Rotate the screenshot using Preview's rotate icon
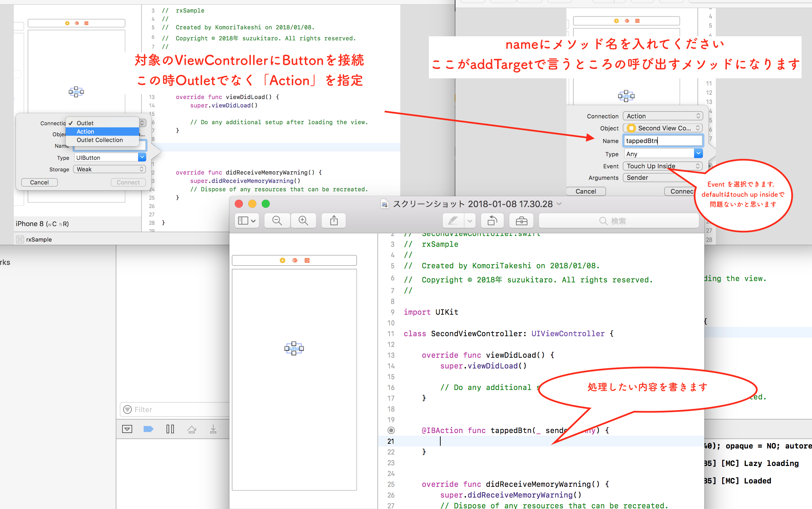Image resolution: width=812 pixels, height=509 pixels. click(x=492, y=221)
